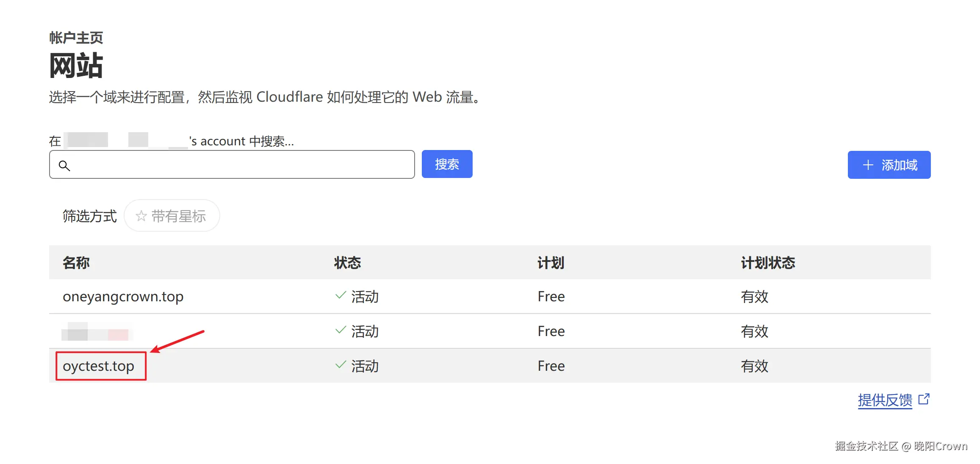The width and height of the screenshot is (980, 464).
Task: Toggle the 带有星标 starred filter
Action: [172, 216]
